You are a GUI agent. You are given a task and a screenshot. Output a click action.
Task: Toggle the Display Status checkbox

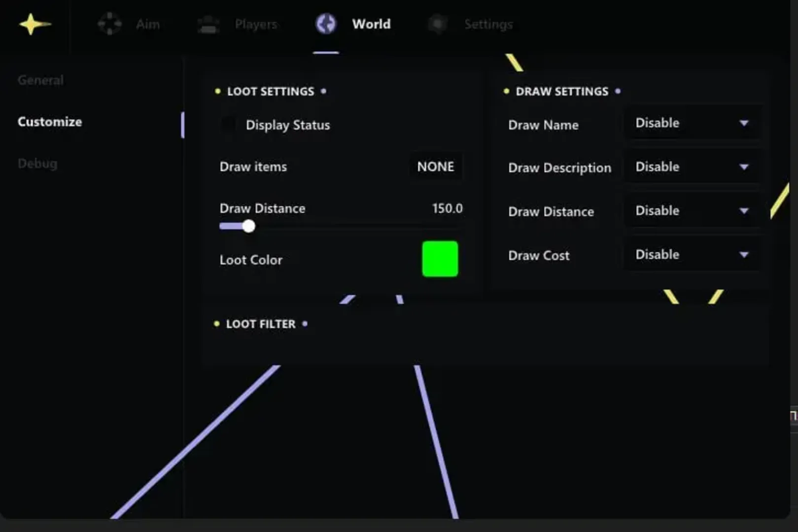[229, 125]
